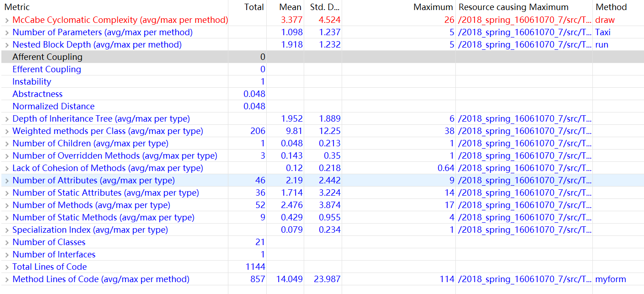Select Total Lines of Code label
This screenshot has width=644, height=294.
49,267
